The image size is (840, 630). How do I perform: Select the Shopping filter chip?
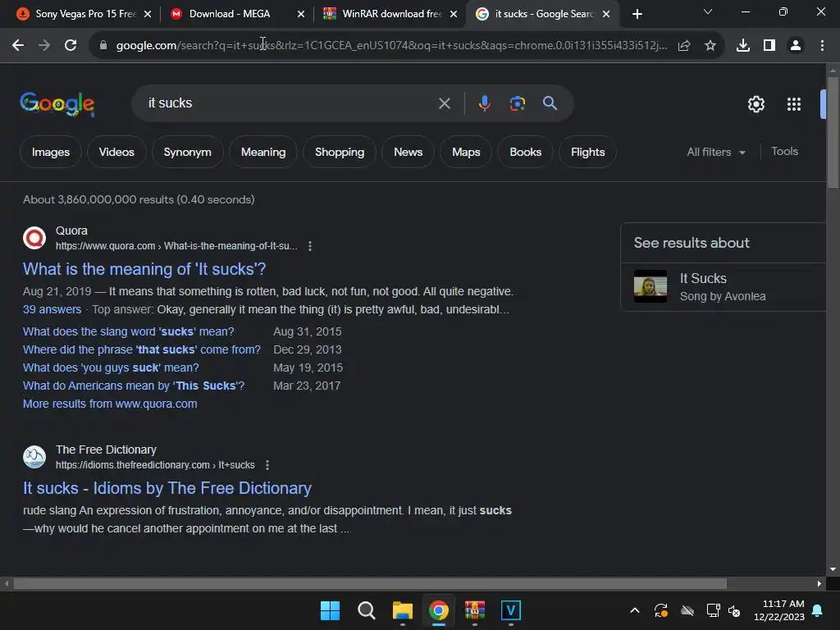pyautogui.click(x=340, y=152)
